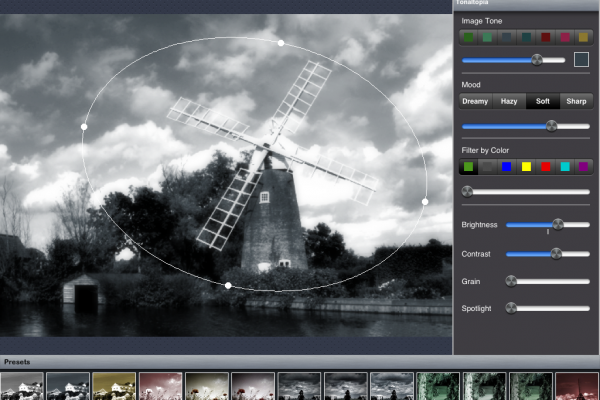Apply the dark preset with red poppies
Viewport: 600px width, 400px height.
[253, 386]
